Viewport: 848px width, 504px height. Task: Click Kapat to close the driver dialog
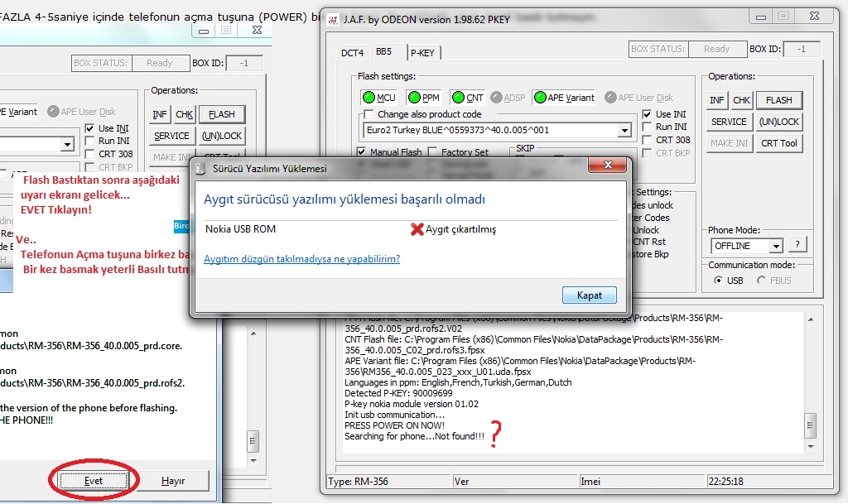[x=590, y=295]
